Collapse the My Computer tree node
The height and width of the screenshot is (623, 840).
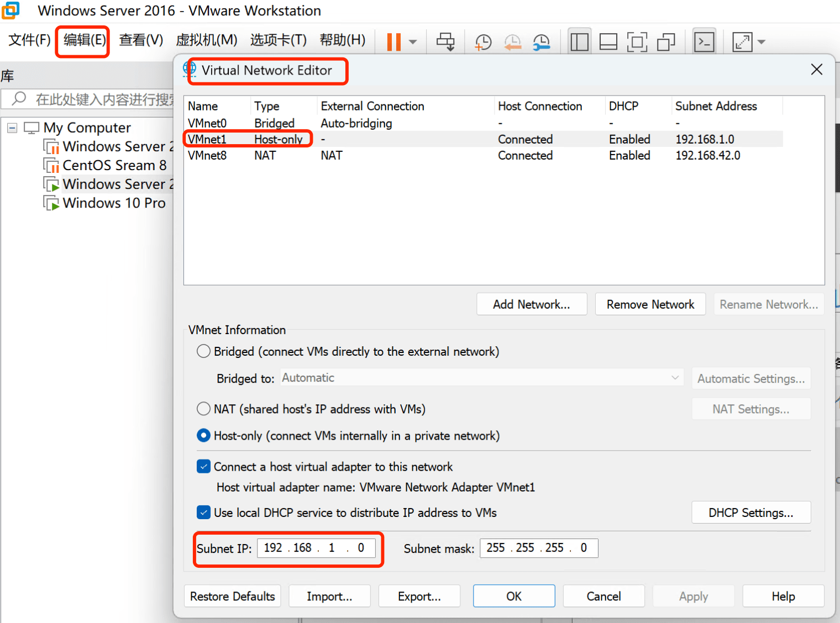pos(12,128)
